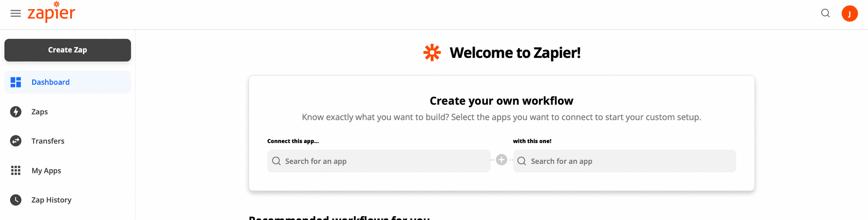Click the Zaps lightning bolt icon
The height and width of the screenshot is (220, 868).
tap(16, 112)
